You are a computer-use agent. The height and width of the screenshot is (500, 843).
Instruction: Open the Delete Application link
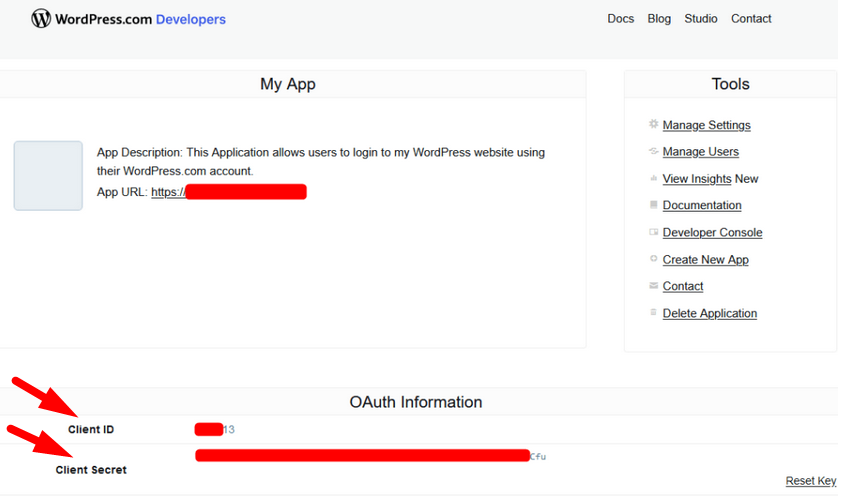tap(709, 313)
